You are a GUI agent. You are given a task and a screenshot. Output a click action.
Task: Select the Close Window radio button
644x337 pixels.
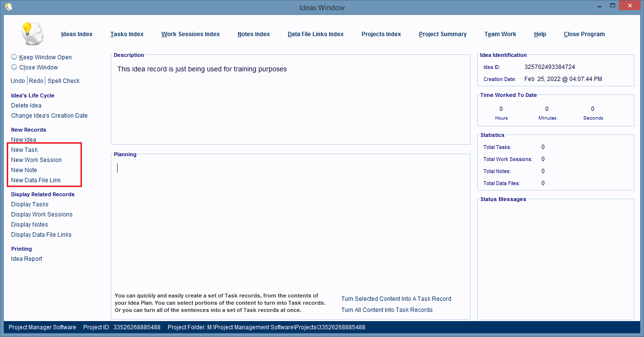pyautogui.click(x=14, y=67)
